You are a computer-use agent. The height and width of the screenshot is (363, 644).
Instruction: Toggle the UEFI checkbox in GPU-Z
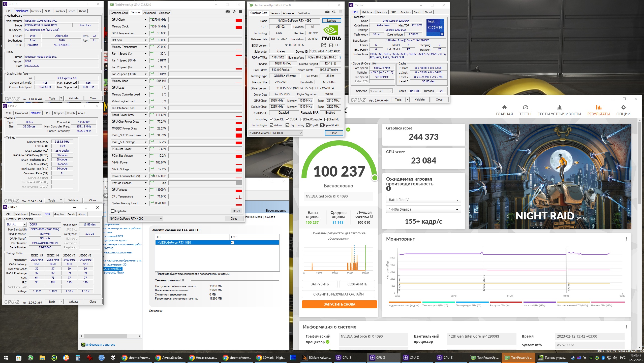[x=331, y=45]
